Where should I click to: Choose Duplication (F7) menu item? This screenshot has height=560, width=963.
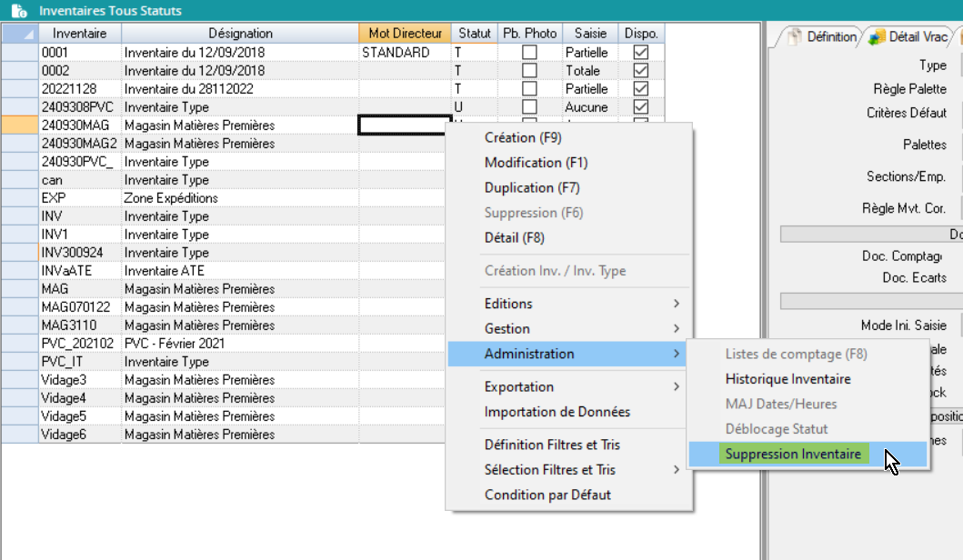(x=532, y=187)
